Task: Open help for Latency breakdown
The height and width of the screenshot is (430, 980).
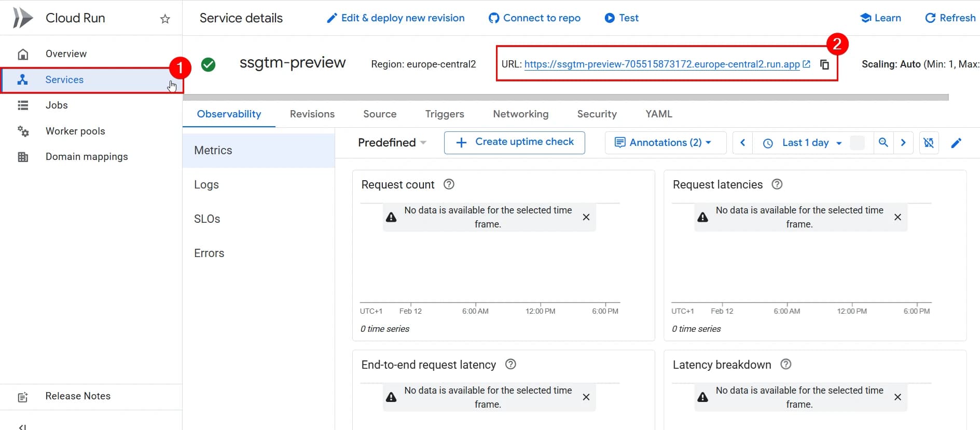Action: (x=786, y=365)
